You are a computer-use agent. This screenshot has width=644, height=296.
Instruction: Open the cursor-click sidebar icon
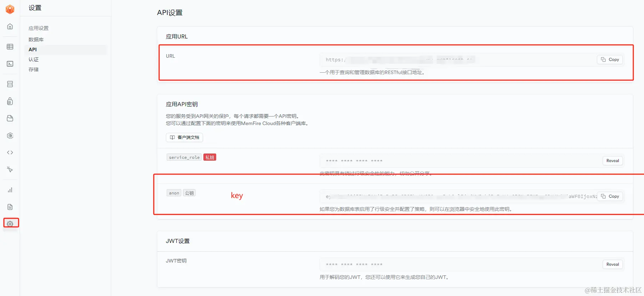tap(10, 170)
